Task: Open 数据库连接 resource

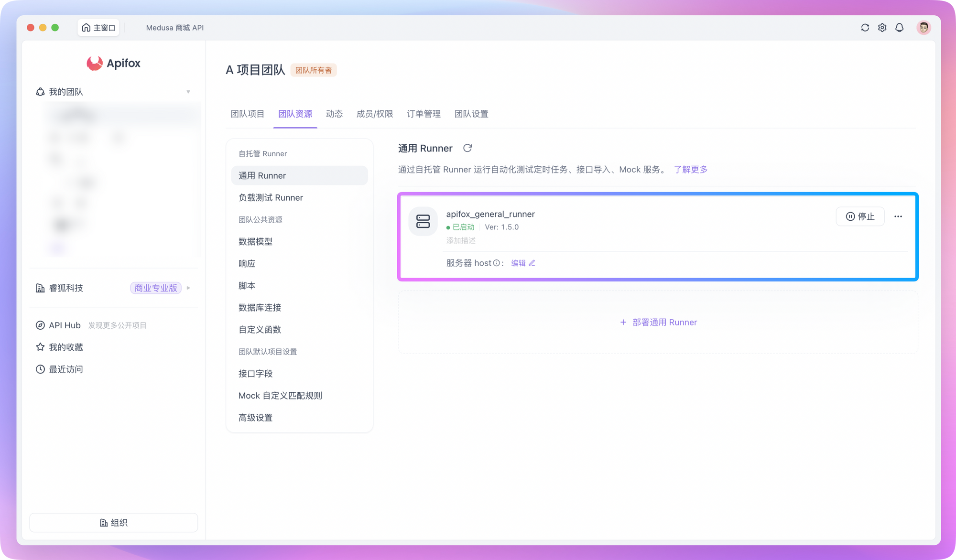Action: (300, 307)
